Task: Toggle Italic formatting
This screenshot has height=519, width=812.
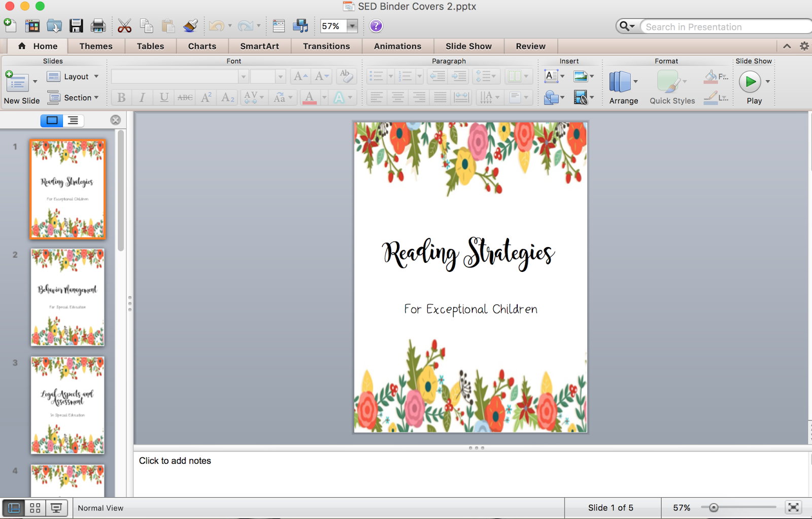Action: coord(143,97)
